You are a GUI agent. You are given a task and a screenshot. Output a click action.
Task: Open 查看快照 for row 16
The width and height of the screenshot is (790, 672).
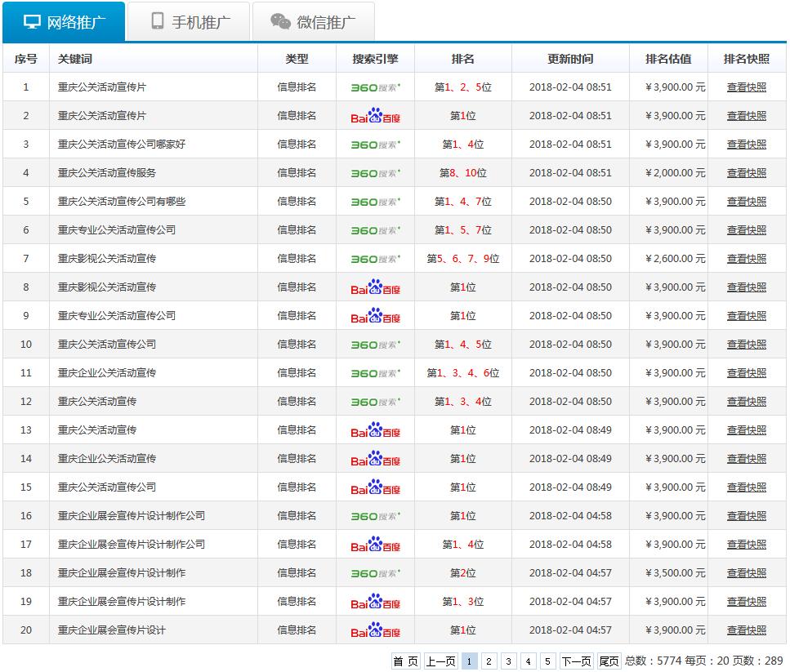coord(746,516)
